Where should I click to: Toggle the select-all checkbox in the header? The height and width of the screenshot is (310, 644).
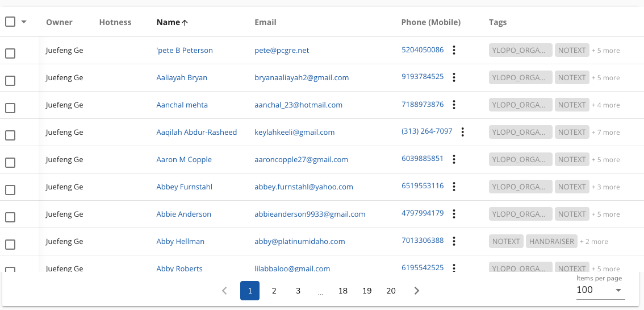click(10, 22)
